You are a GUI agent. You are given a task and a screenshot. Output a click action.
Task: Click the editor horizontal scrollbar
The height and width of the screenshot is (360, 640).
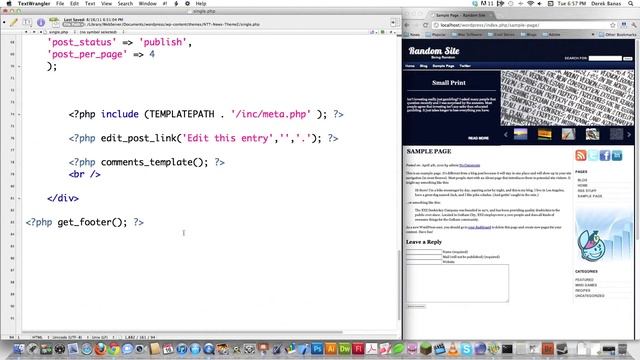pyautogui.click(x=182, y=332)
